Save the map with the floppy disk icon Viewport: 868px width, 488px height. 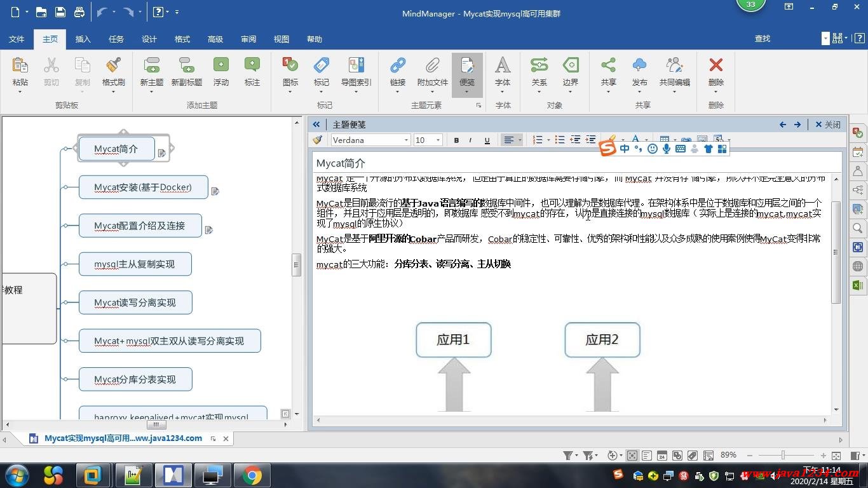60,12
